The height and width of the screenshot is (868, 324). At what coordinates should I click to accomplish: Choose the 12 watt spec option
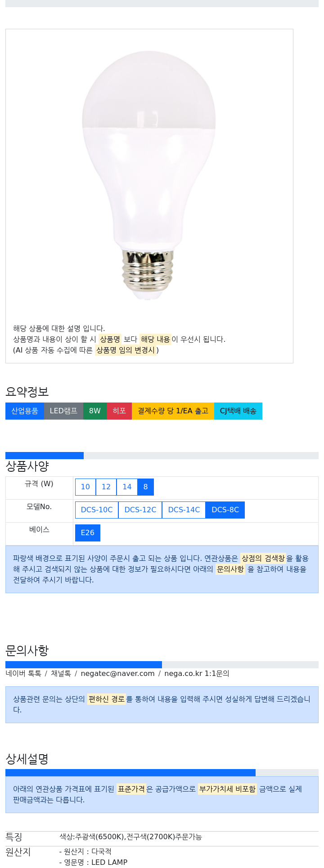click(106, 487)
